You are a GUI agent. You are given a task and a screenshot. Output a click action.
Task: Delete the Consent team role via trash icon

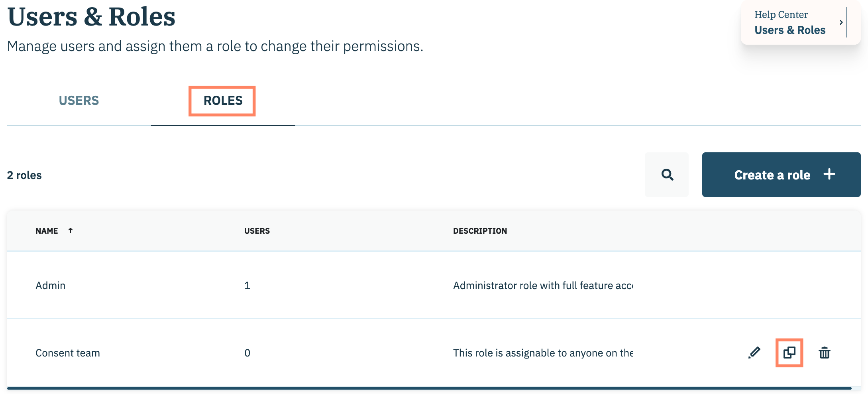[824, 353]
